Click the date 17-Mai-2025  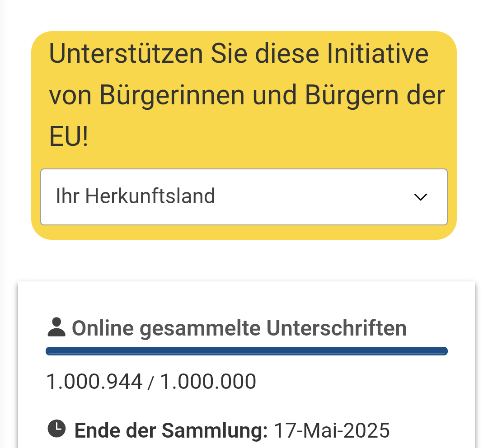point(332,430)
